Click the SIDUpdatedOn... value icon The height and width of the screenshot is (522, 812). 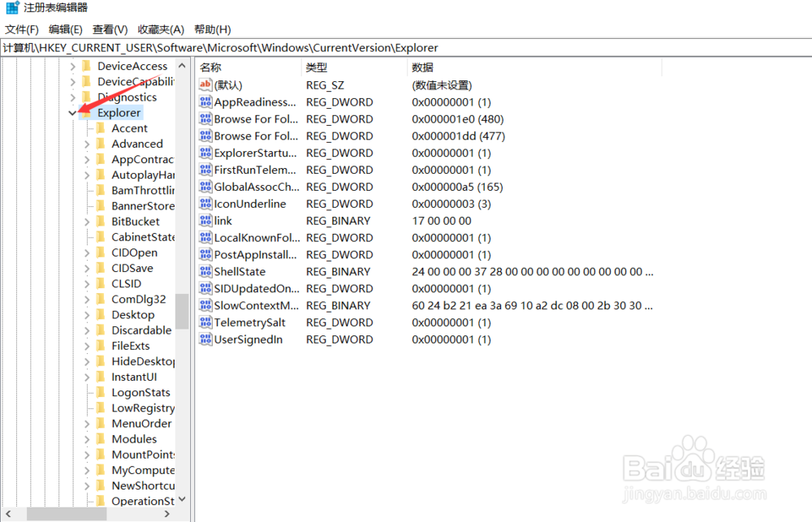coord(205,288)
